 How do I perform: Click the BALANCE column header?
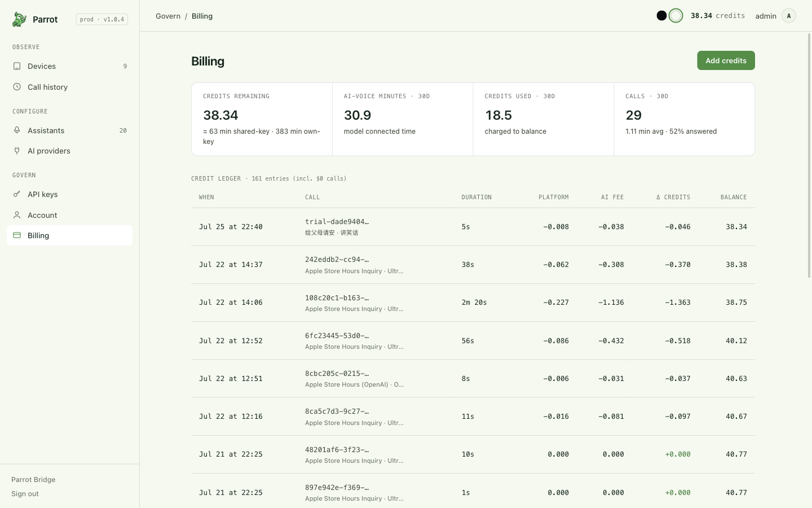pos(734,197)
